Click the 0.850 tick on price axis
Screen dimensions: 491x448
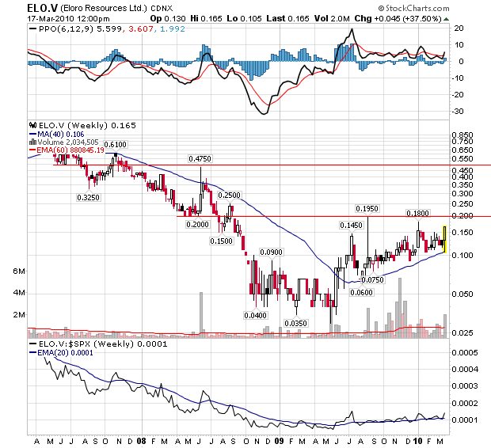click(x=462, y=135)
